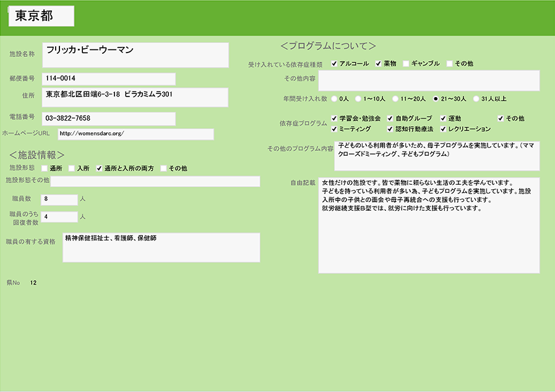Click the 施設名称 field with フリッカ・ビーウーマン
Viewport: 555px width, 392px height.
tap(135, 55)
